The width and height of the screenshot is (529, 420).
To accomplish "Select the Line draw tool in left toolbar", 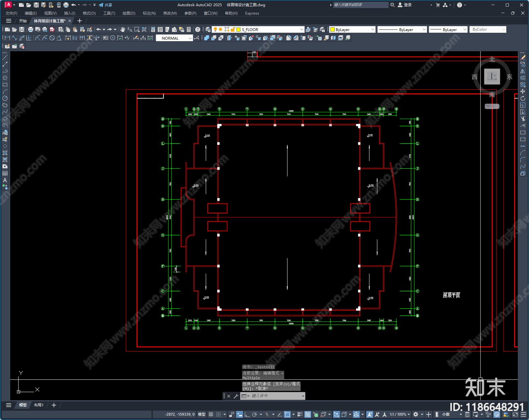I will point(5,57).
